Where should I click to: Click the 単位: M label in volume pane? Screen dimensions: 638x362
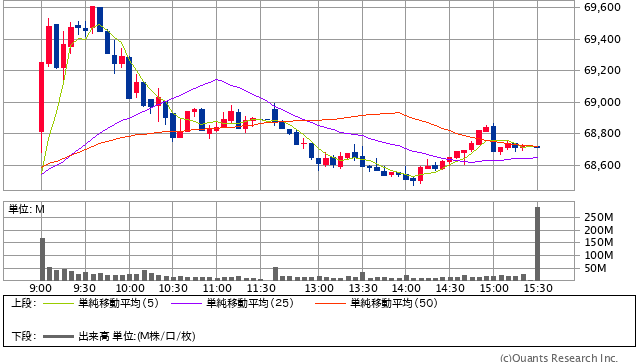27,209
